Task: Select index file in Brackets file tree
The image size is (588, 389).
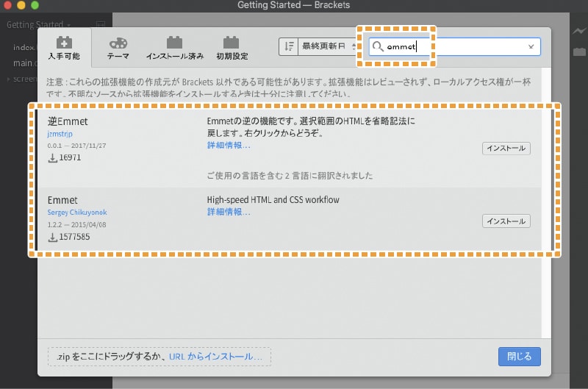Action: click(24, 47)
